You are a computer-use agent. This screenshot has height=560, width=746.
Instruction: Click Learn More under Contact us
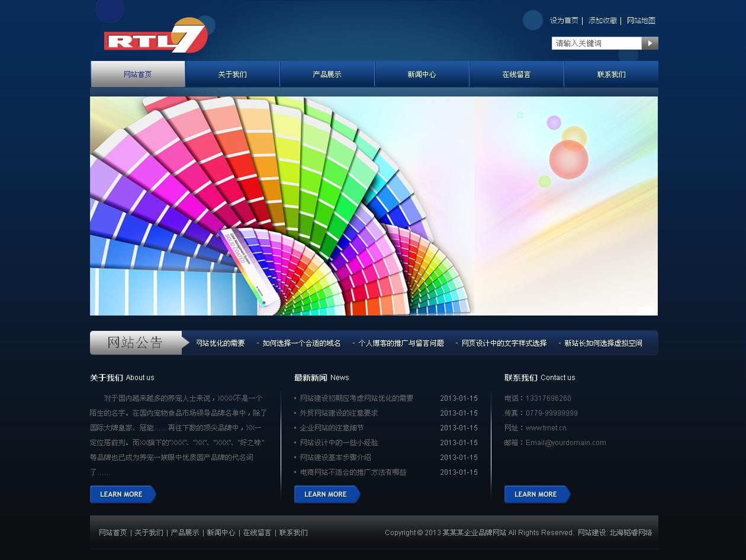(537, 494)
